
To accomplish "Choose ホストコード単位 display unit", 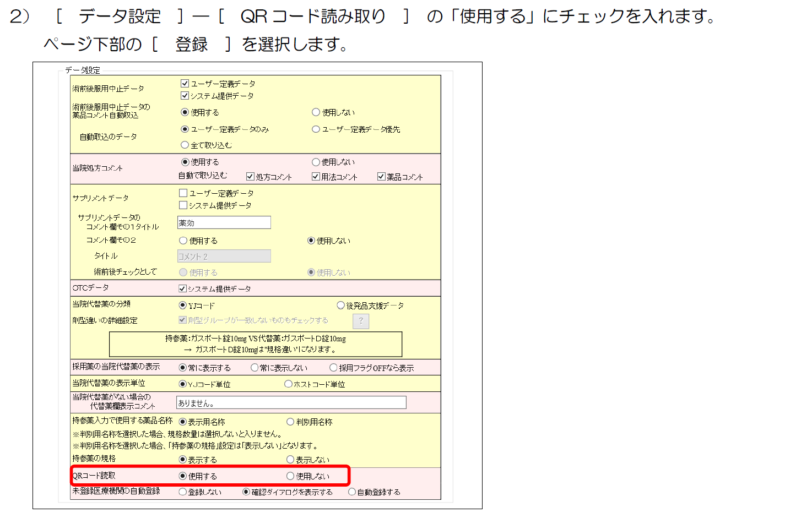I will 288,384.
